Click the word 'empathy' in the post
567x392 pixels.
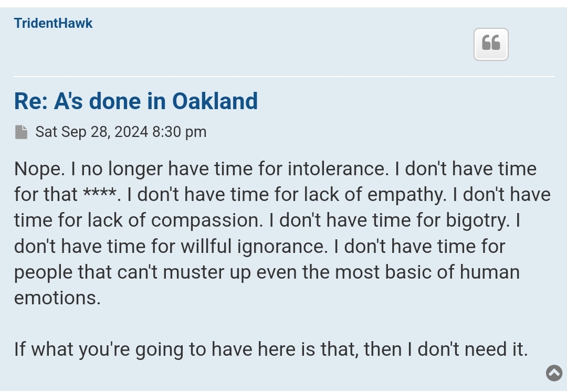click(x=405, y=195)
